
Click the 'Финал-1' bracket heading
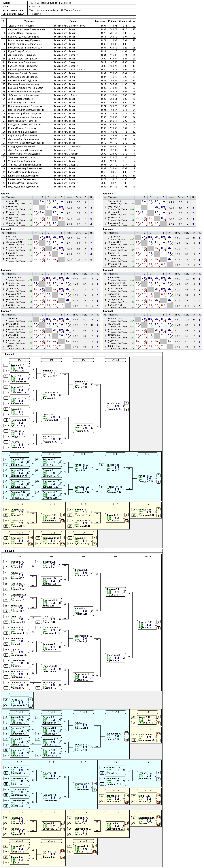(x=9, y=354)
